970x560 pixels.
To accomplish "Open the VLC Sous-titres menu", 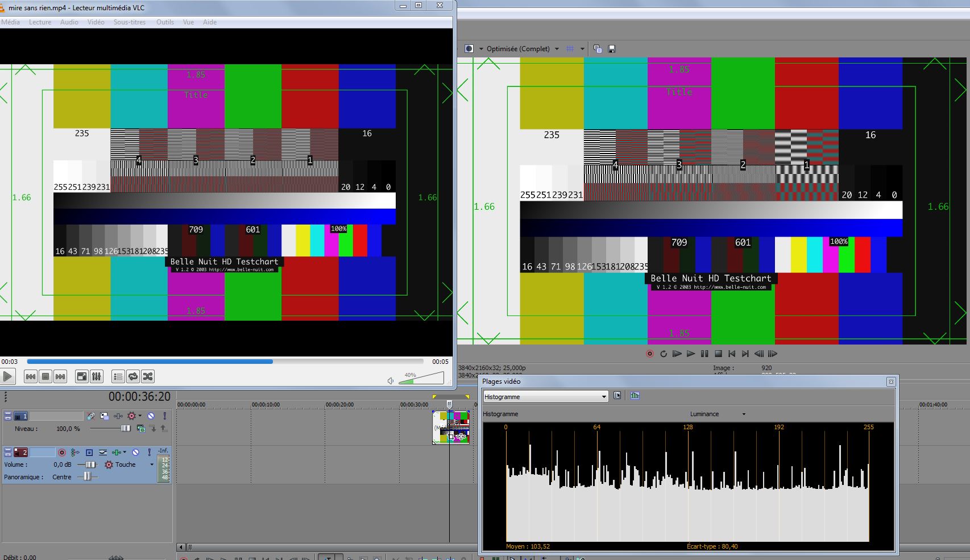I will click(129, 22).
